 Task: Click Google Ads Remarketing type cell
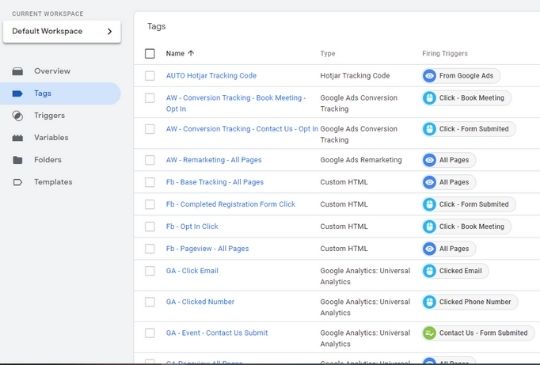click(361, 160)
